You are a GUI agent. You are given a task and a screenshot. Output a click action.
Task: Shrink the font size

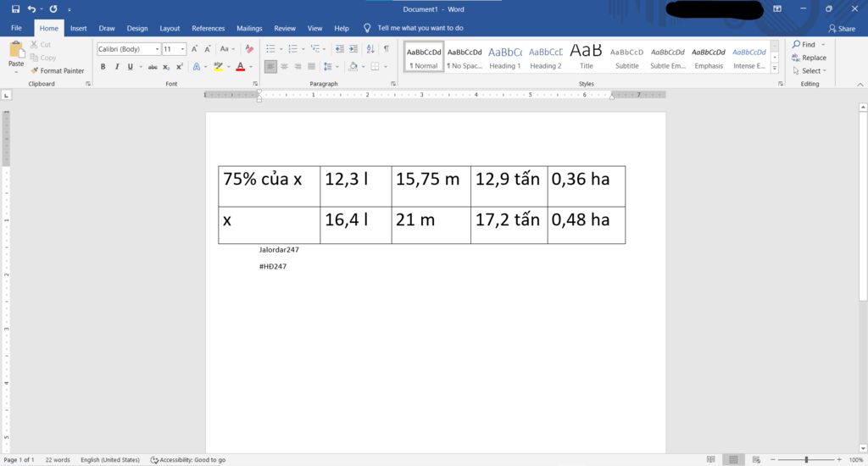pos(208,48)
